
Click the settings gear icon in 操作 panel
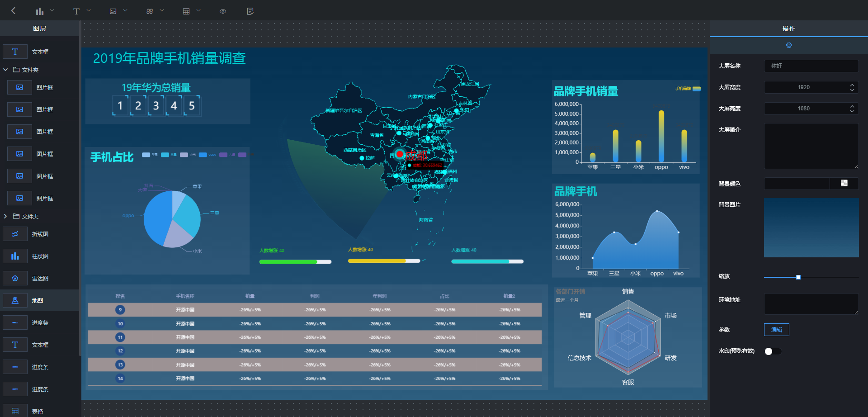pyautogui.click(x=788, y=45)
